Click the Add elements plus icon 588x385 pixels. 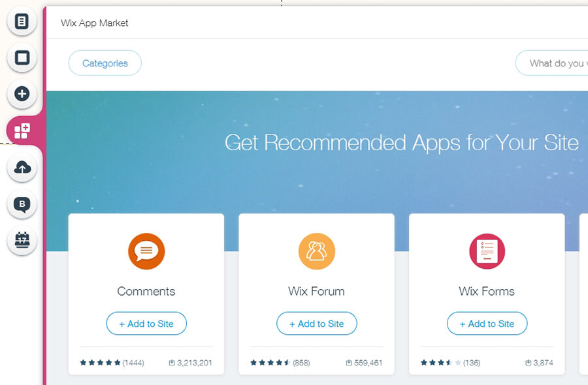click(x=22, y=94)
